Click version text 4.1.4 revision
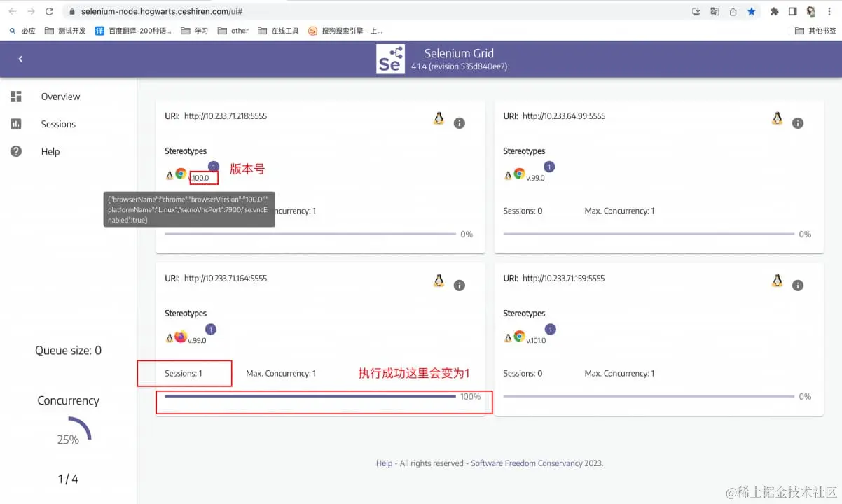 (x=459, y=66)
